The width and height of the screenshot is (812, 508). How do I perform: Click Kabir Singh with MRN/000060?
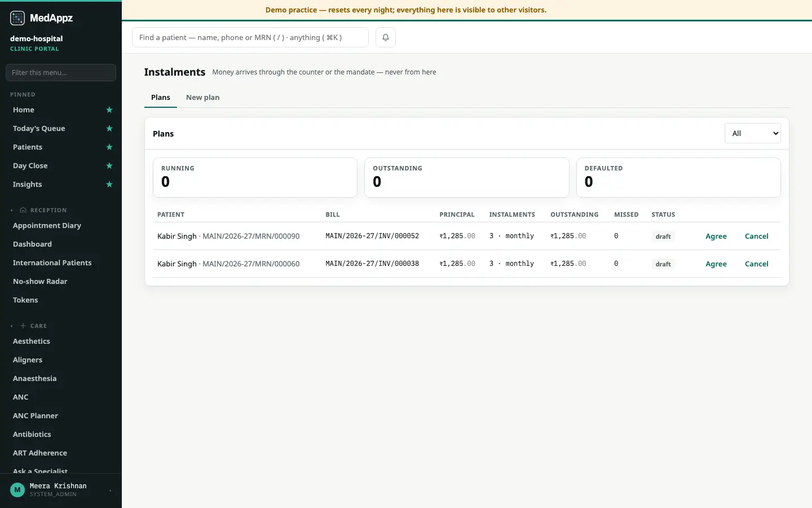(228, 264)
